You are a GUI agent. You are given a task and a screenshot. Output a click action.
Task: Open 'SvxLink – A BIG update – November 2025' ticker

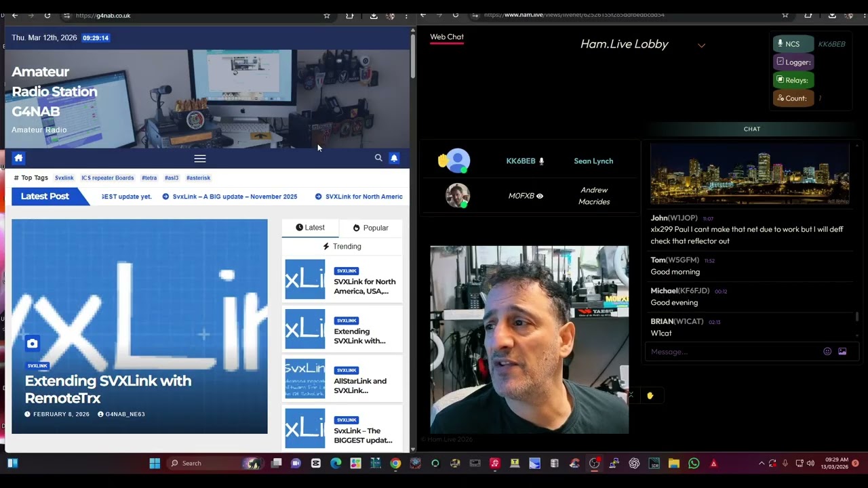pos(235,197)
